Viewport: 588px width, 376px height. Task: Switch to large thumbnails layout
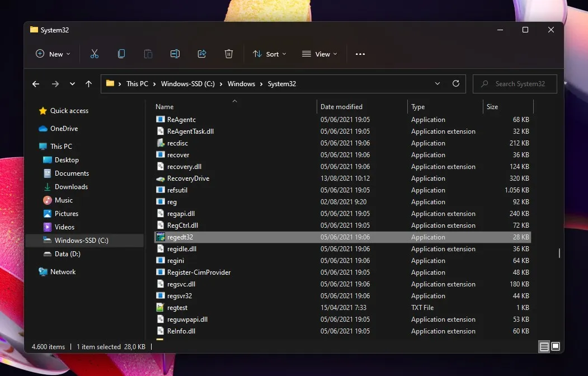[x=556, y=346]
